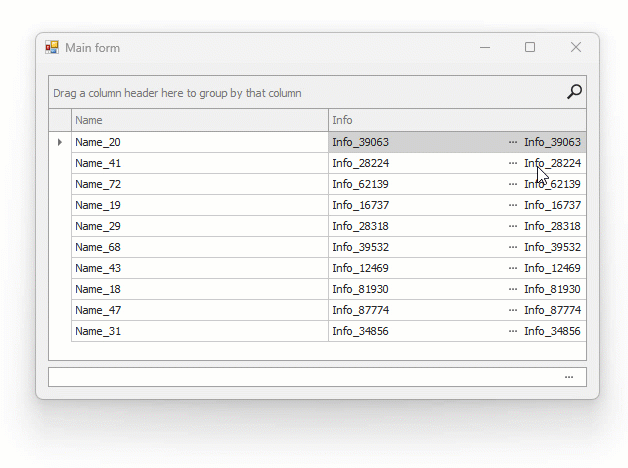Click the ellipsis button in Info_39063 row
Image resolution: width=628 pixels, height=468 pixels.
point(513,143)
